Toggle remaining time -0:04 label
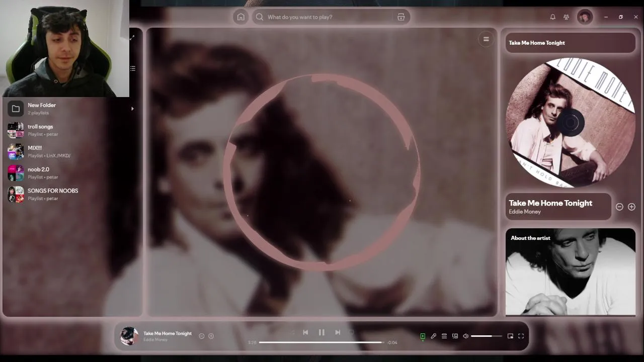This screenshot has height=362, width=644. [x=392, y=342]
